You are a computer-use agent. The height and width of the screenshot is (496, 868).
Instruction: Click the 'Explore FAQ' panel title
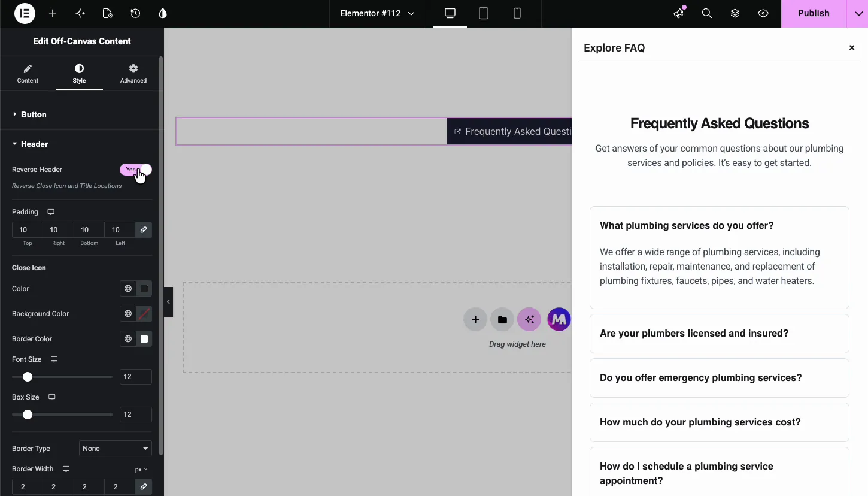pyautogui.click(x=614, y=48)
